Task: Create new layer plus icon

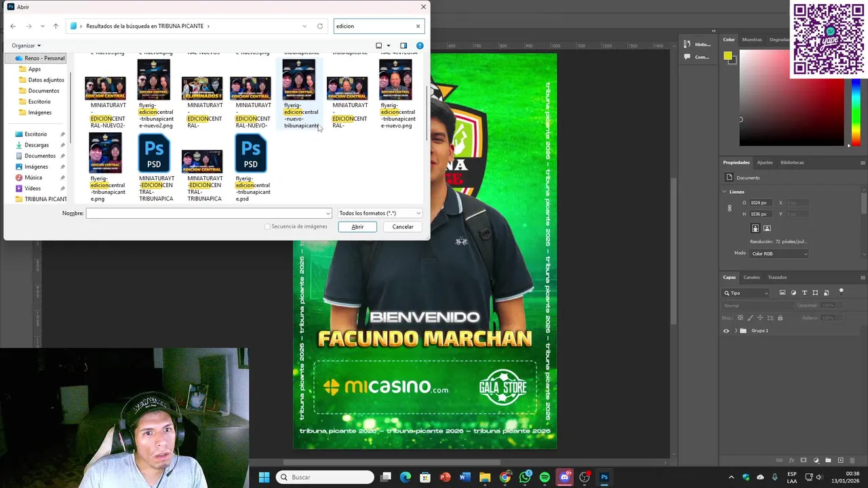Action: pos(841,461)
